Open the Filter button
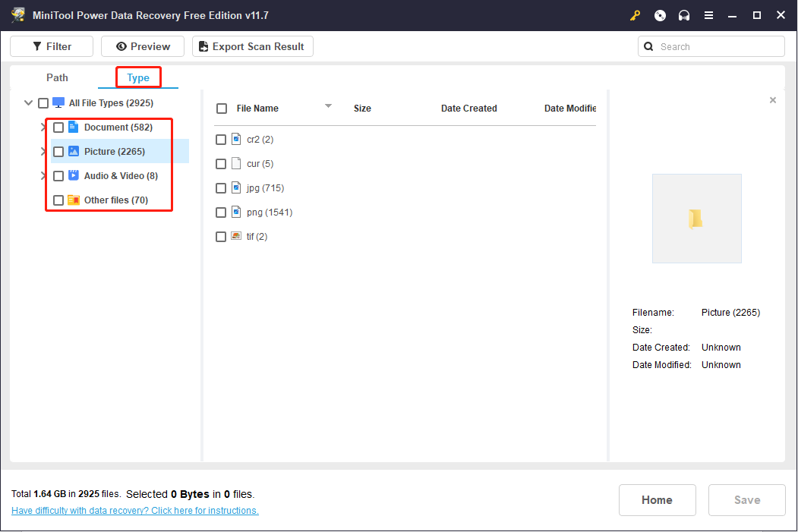Image resolution: width=798 pixels, height=532 pixels. point(52,46)
